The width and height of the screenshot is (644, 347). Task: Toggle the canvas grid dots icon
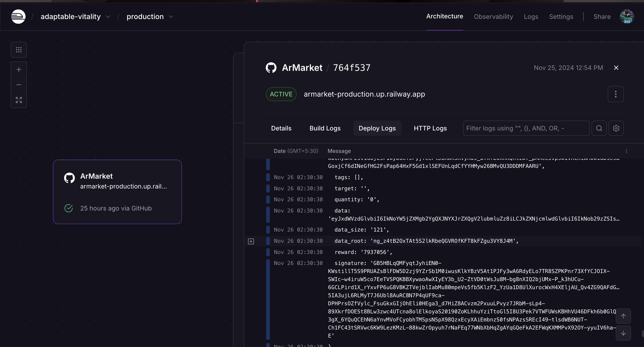point(19,50)
